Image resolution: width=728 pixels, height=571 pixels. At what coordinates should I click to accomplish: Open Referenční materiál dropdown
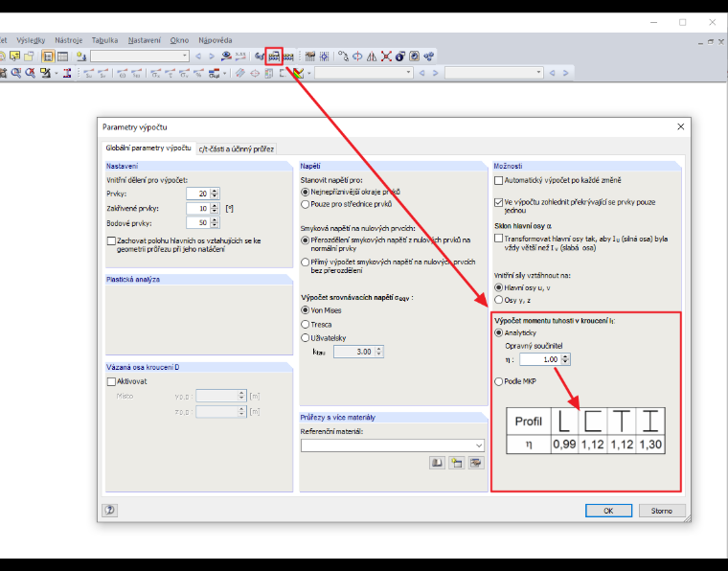pyautogui.click(x=393, y=445)
